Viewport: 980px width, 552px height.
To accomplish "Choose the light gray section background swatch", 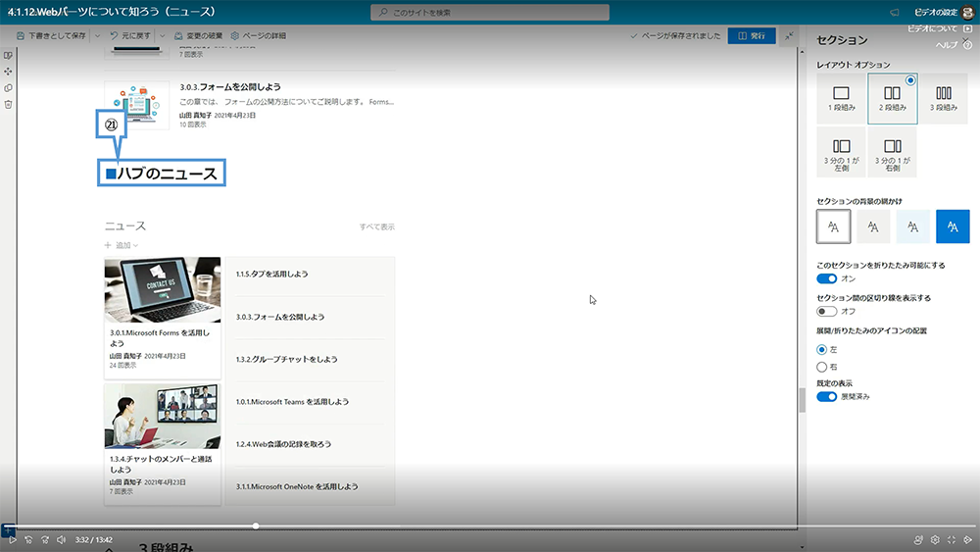I will point(873,226).
